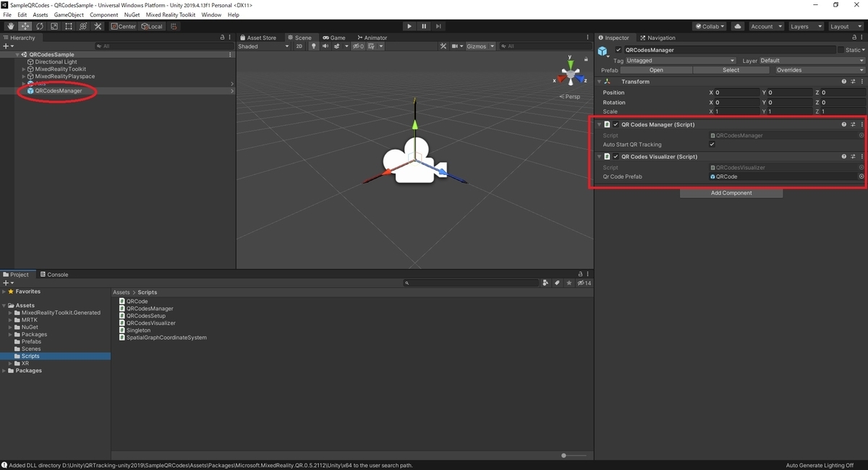This screenshot has width=868, height=470.
Task: Click the Add Component button
Action: tap(731, 193)
